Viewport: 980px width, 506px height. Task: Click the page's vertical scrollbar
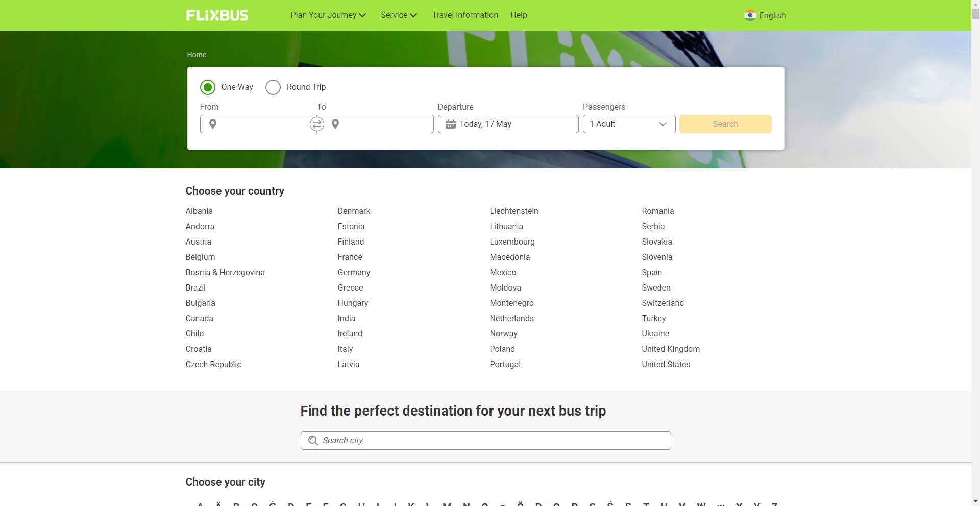pyautogui.click(x=975, y=255)
